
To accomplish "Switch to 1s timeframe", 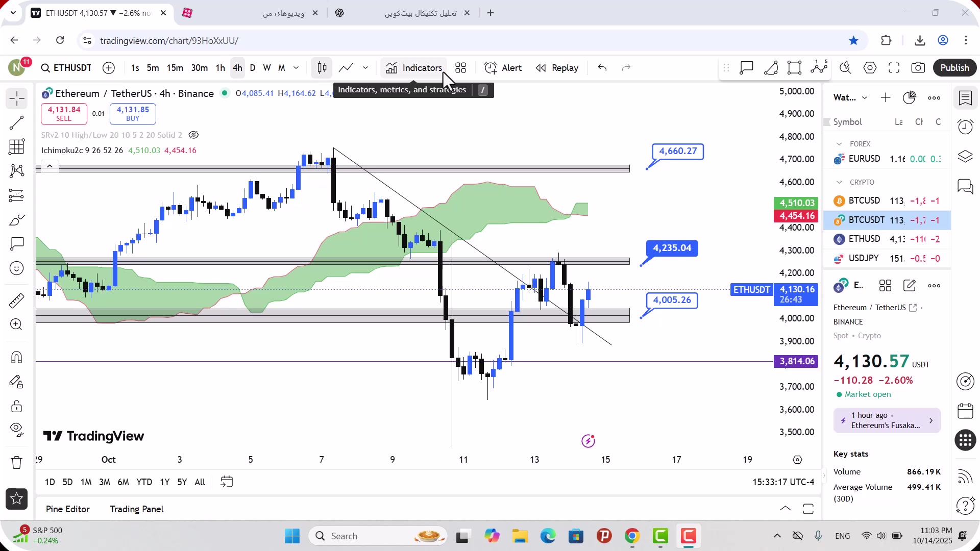I will (135, 68).
